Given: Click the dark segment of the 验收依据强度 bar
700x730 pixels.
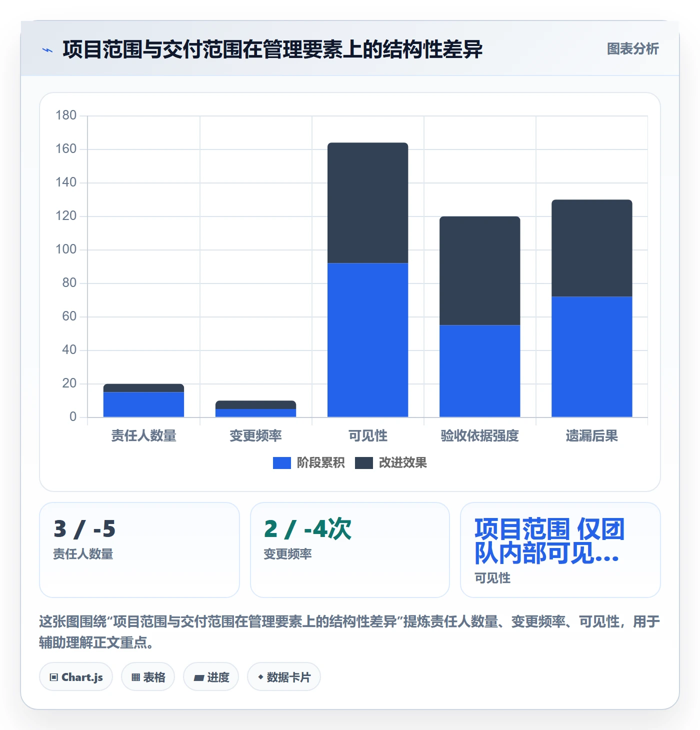Looking at the screenshot, I should pyautogui.click(x=479, y=271).
